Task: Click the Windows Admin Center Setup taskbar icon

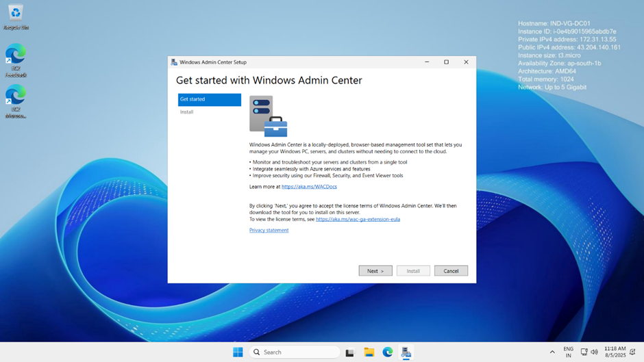Action: click(406, 352)
